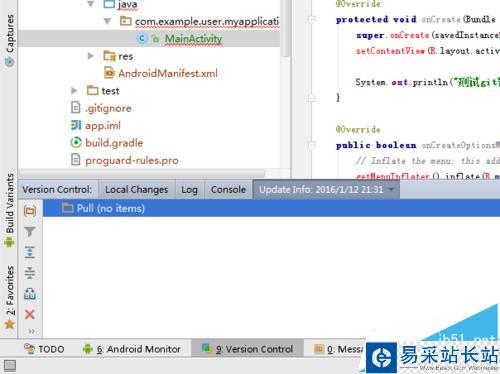
Task: Open AndroidManifest.xml file
Action: pos(168,73)
